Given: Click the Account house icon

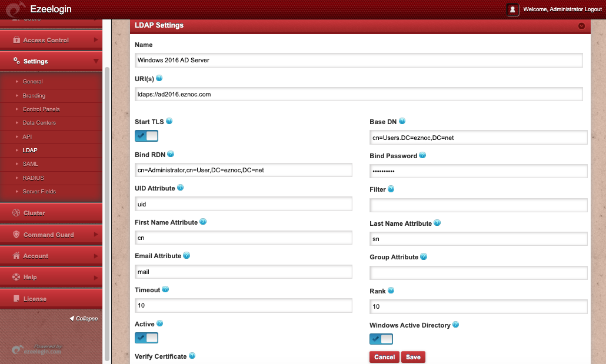Looking at the screenshot, I should click(16, 255).
